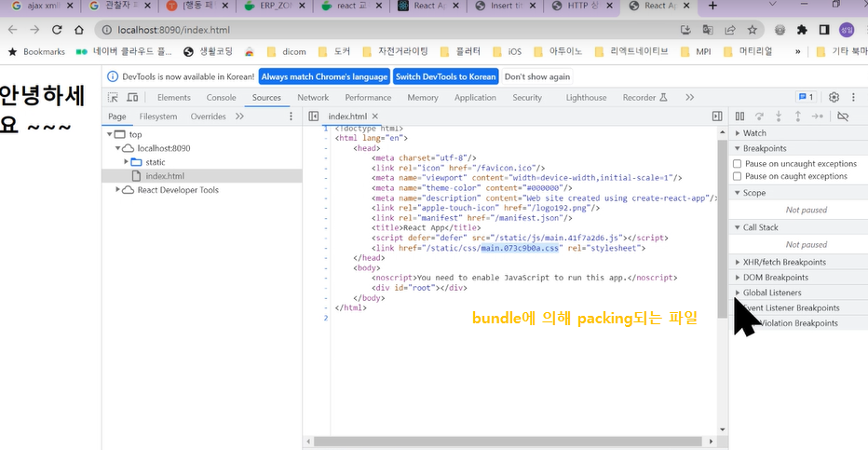
Task: Expand the static folder
Action: tap(127, 162)
